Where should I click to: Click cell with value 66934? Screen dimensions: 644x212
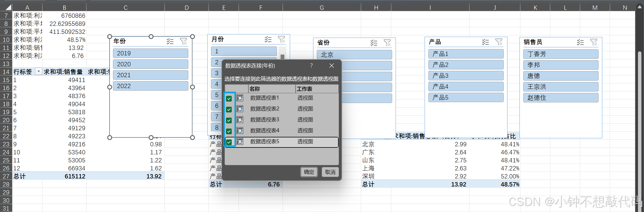click(x=64, y=168)
